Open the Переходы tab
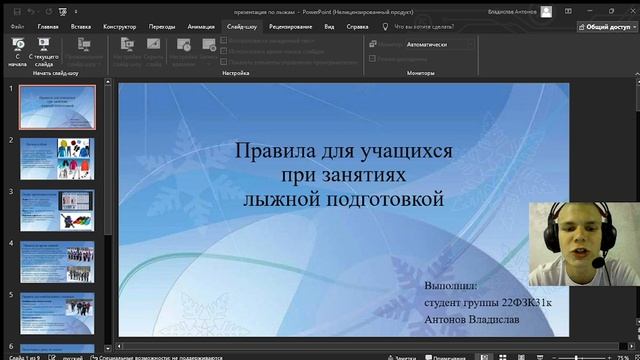The image size is (640, 360). tap(162, 27)
